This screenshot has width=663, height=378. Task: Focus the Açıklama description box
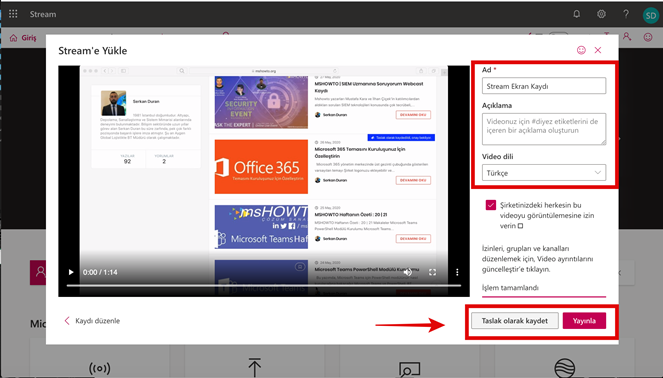click(544, 129)
